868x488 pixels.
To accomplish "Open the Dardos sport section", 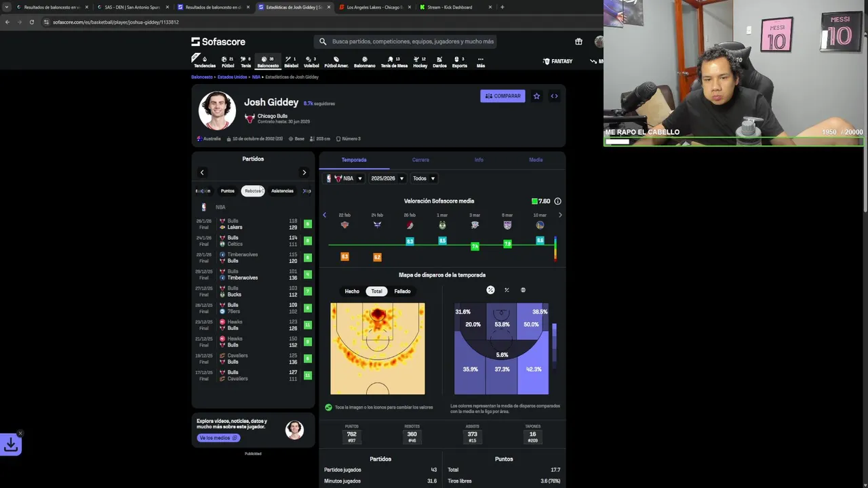I will pyautogui.click(x=439, y=62).
